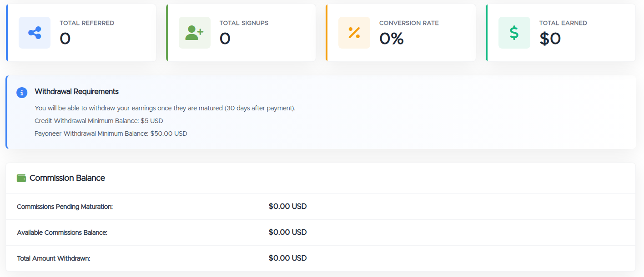
Task: Click the 0 value under Total Signups
Action: click(x=225, y=39)
